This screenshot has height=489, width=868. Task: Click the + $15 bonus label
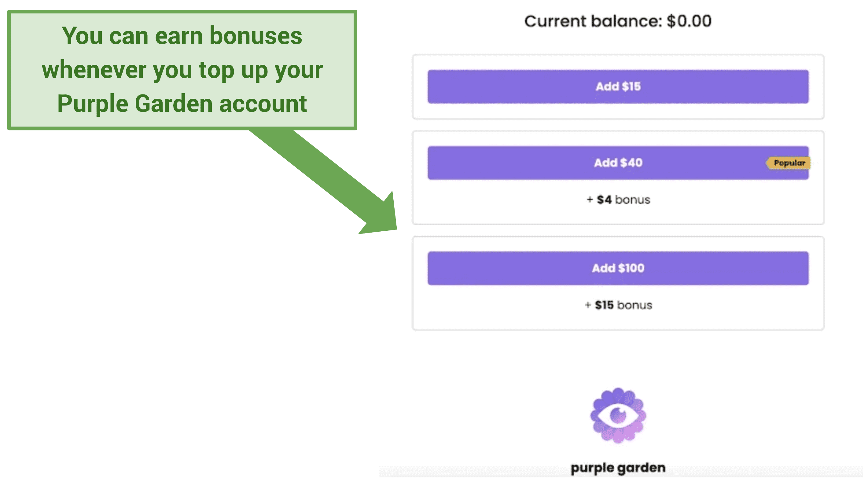tap(618, 305)
